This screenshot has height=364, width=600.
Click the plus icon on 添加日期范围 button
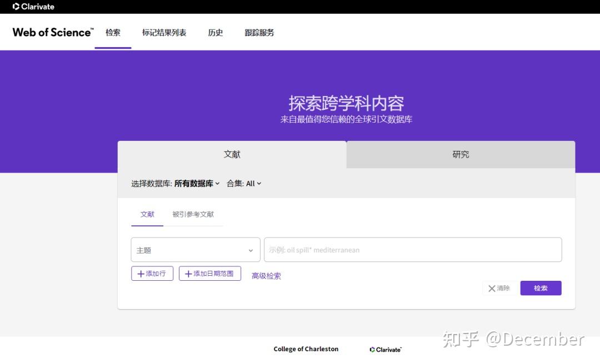pyautogui.click(x=187, y=273)
